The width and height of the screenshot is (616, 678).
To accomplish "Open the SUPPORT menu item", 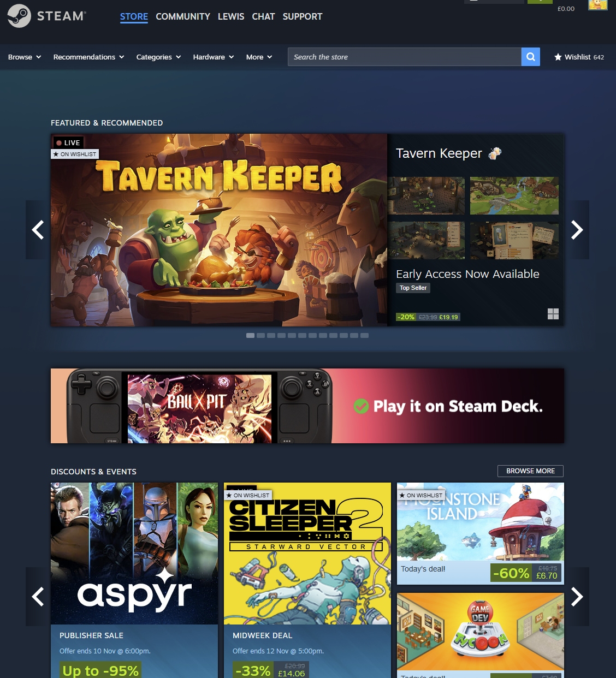I will pos(302,16).
